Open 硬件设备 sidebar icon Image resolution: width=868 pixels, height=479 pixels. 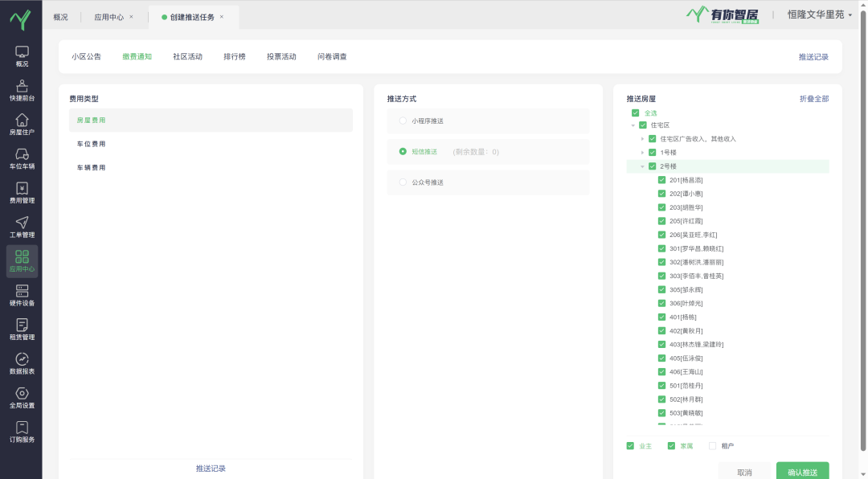[x=22, y=292]
